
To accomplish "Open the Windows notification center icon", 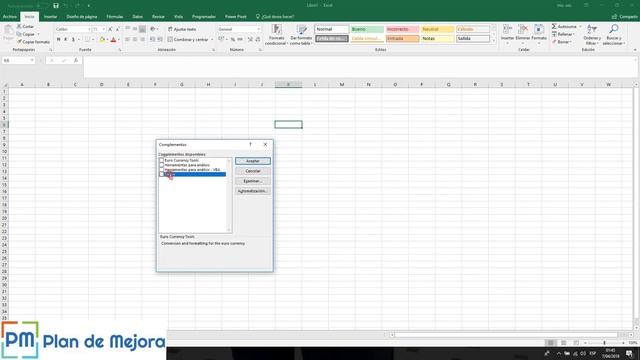I will (x=630, y=353).
